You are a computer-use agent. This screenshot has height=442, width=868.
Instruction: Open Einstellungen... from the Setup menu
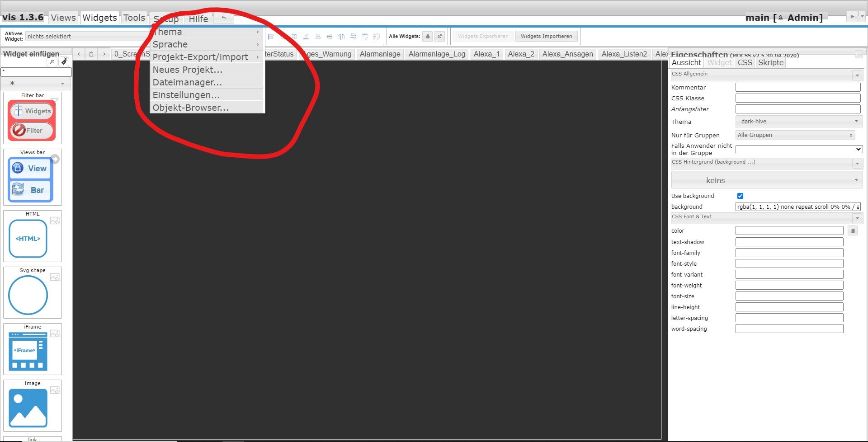pos(207,95)
